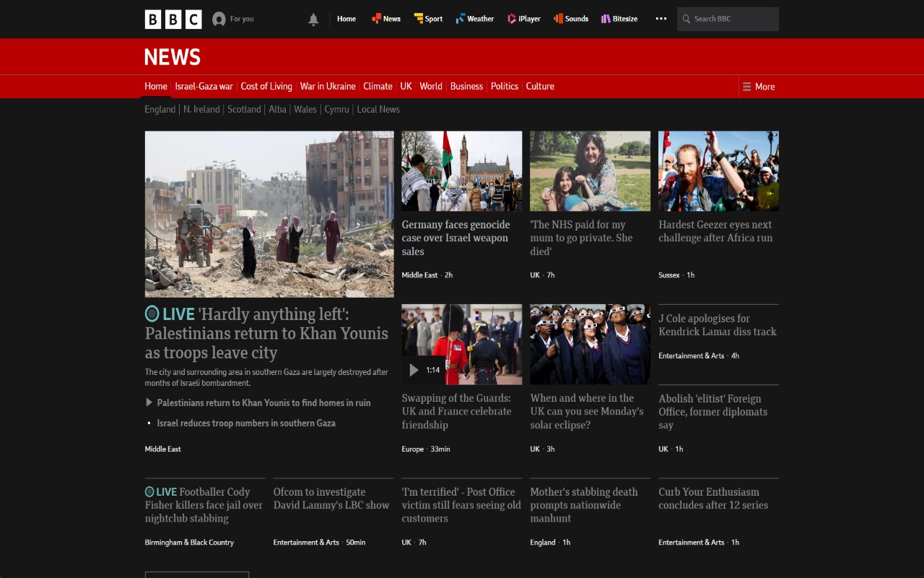Select England regional news

pyautogui.click(x=160, y=109)
